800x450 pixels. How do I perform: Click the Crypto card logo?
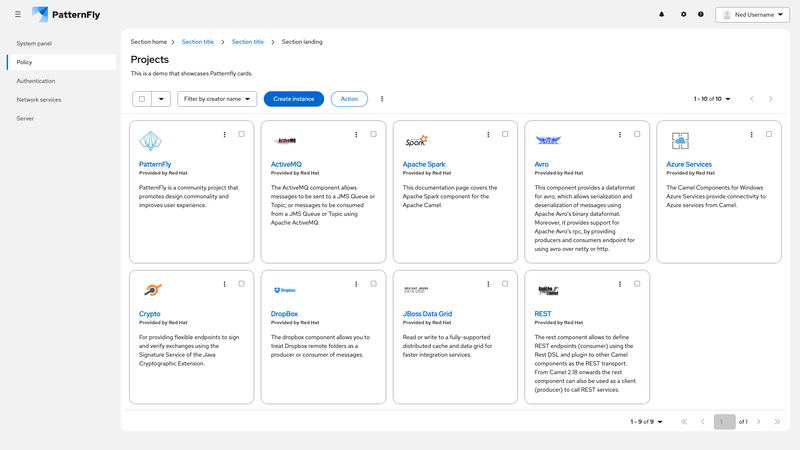[x=152, y=290]
